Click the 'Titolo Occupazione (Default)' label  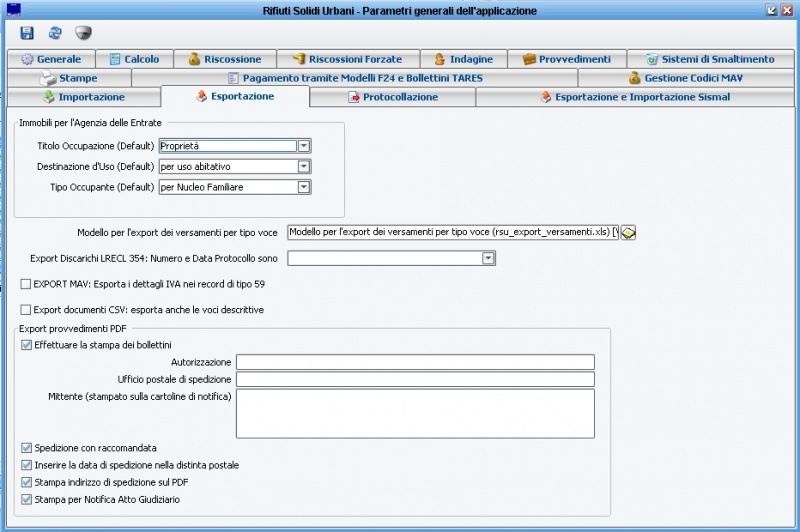click(x=95, y=146)
